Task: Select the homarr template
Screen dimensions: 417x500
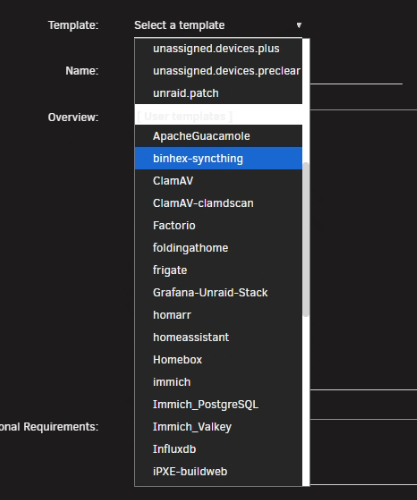Action: [218, 315]
